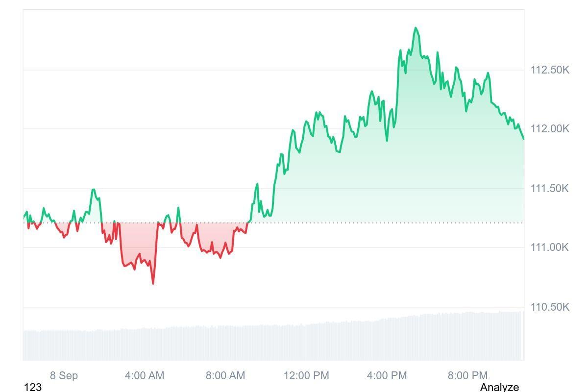Click the 8:00 PM time axis label

tap(467, 376)
